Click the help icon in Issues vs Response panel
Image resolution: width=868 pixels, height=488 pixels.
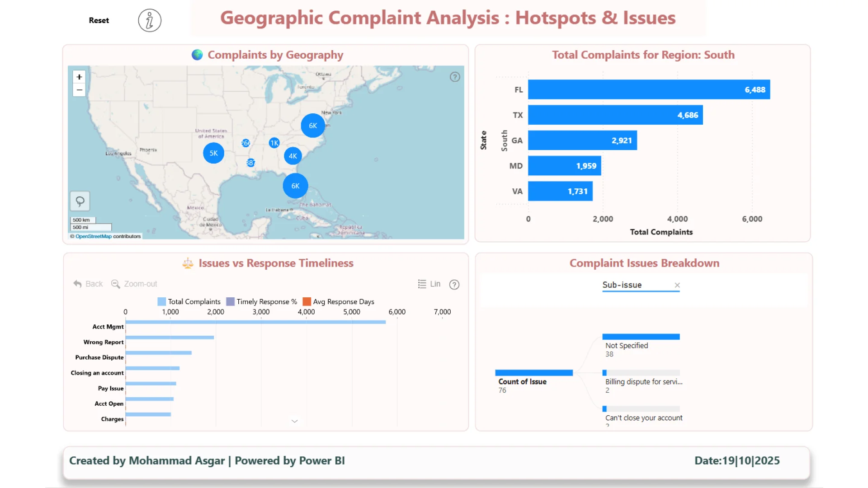click(454, 285)
